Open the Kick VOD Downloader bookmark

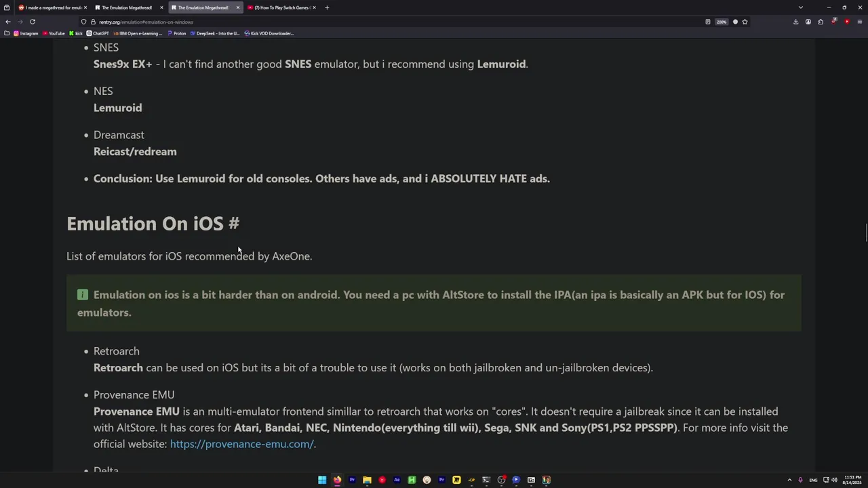(269, 33)
